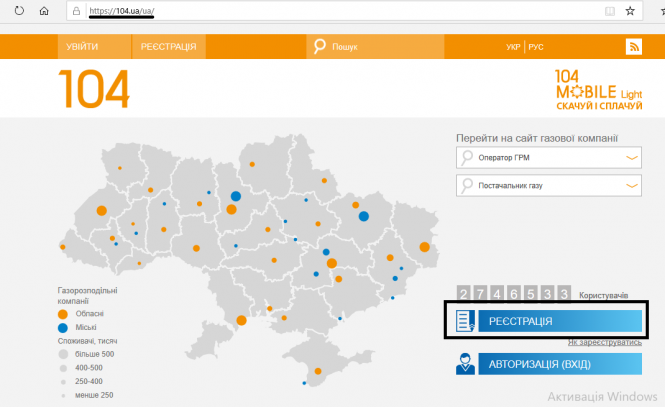This screenshot has width=665, height=407.
Task: Open reading view book icon
Action: (610, 11)
